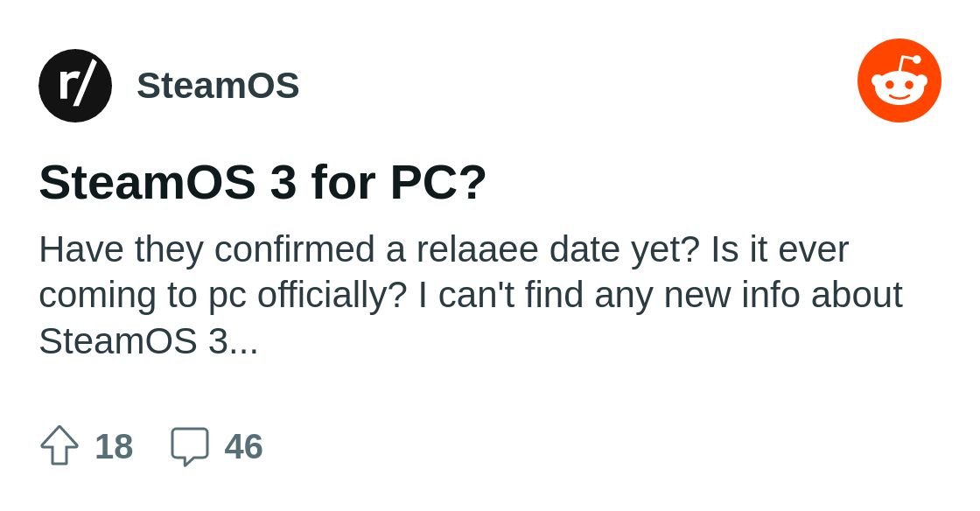Open the post titled SteamOS 3 for PC?
This screenshot has height=511, width=980.
coord(262,182)
